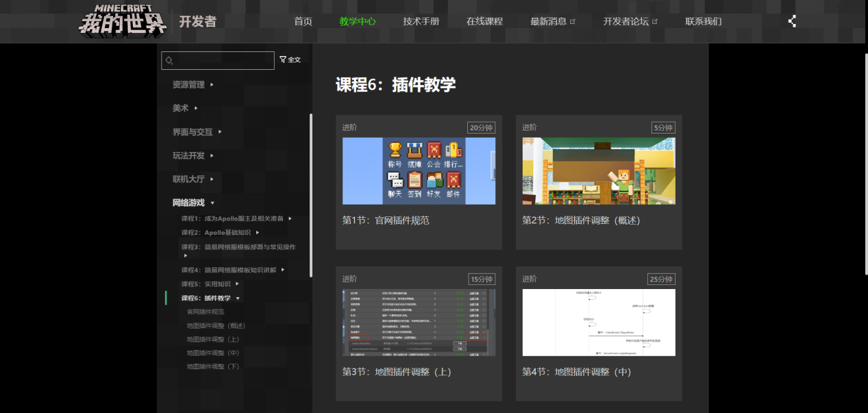Screen dimensions: 868x413
Task: Click the 第2节 lesson thumbnail image
Action: tap(599, 171)
